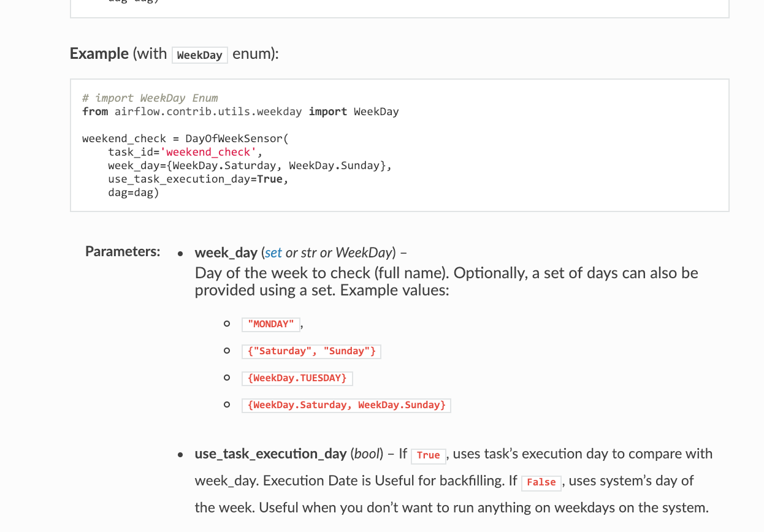Click the airflow.contrib.utils.weekday module path
764x532 pixels.
208,112
